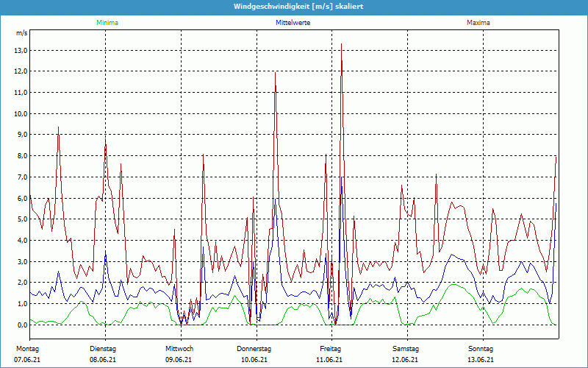Click the green Minima legend label
The width and height of the screenshot is (588, 368).
[107, 23]
